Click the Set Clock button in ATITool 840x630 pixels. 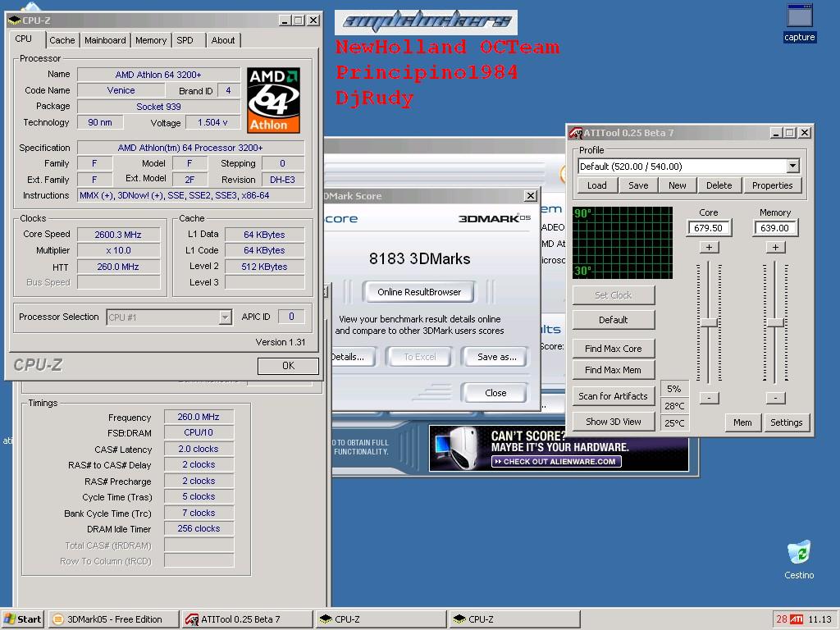pyautogui.click(x=614, y=295)
